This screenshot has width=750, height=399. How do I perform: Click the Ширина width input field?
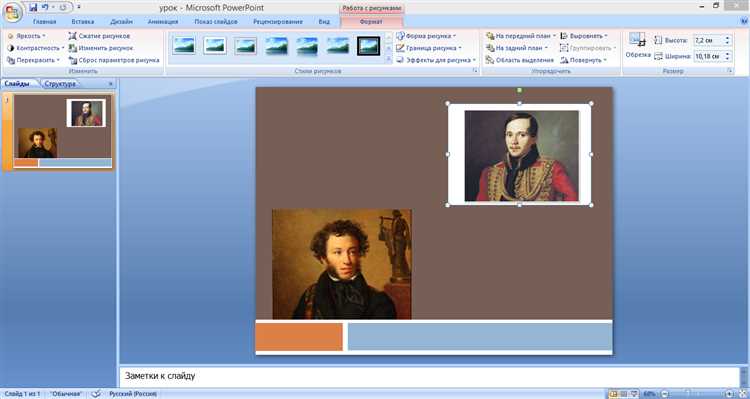pos(708,56)
